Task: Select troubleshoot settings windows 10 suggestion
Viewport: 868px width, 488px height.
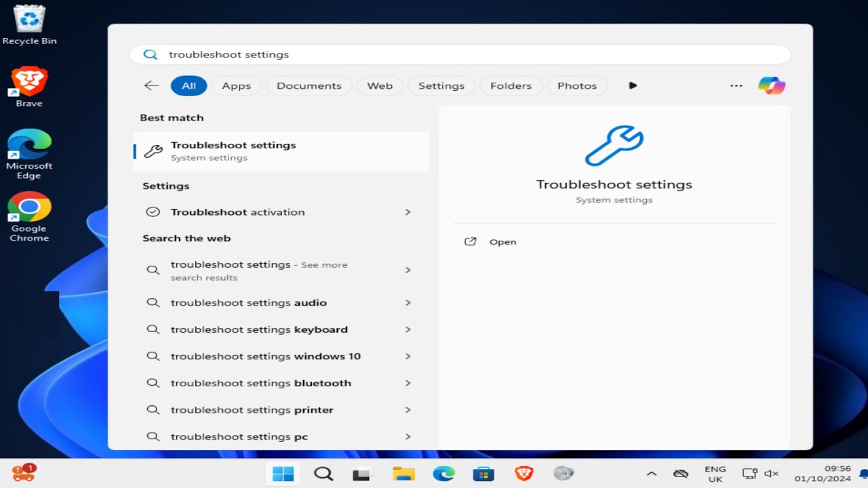Action: click(281, 357)
